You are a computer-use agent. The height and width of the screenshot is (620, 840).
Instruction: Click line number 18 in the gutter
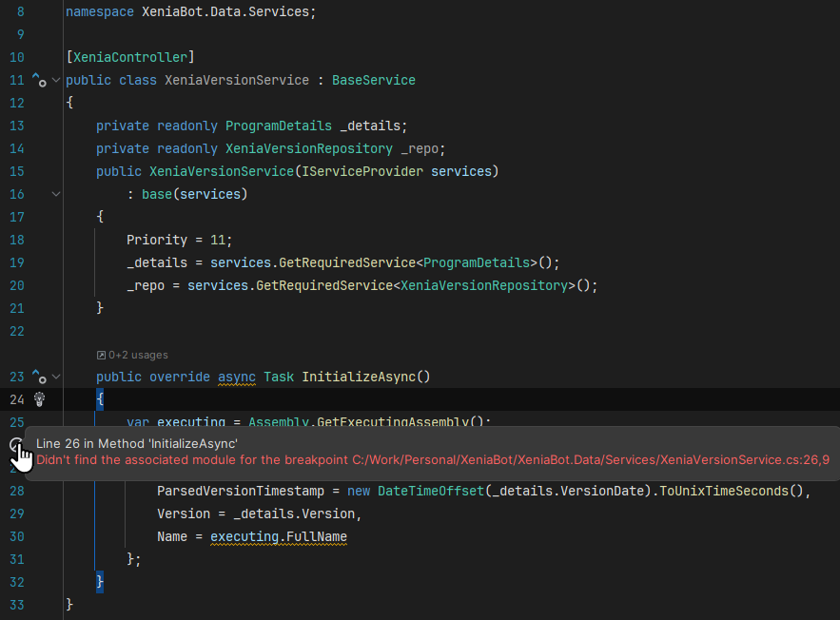pyautogui.click(x=17, y=241)
